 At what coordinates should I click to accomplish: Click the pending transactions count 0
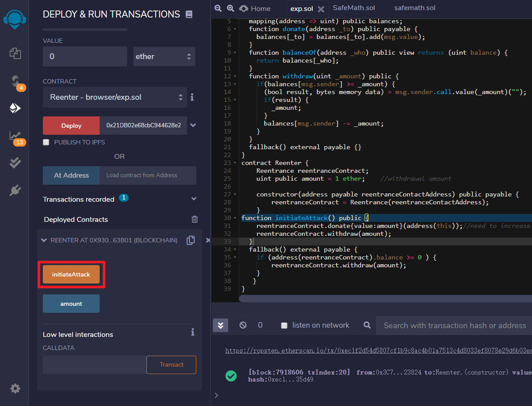click(x=260, y=325)
